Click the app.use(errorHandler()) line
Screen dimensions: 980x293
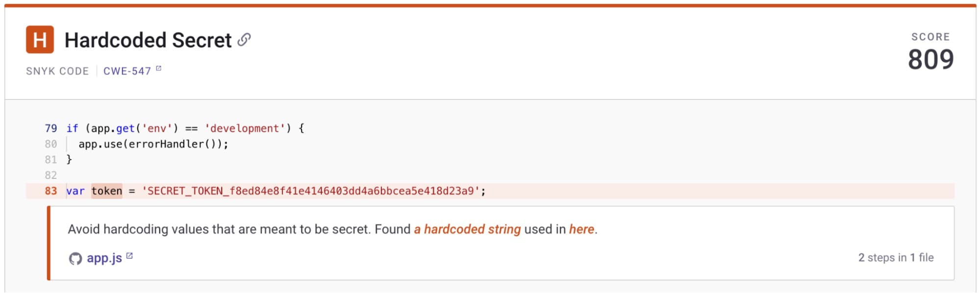click(153, 144)
